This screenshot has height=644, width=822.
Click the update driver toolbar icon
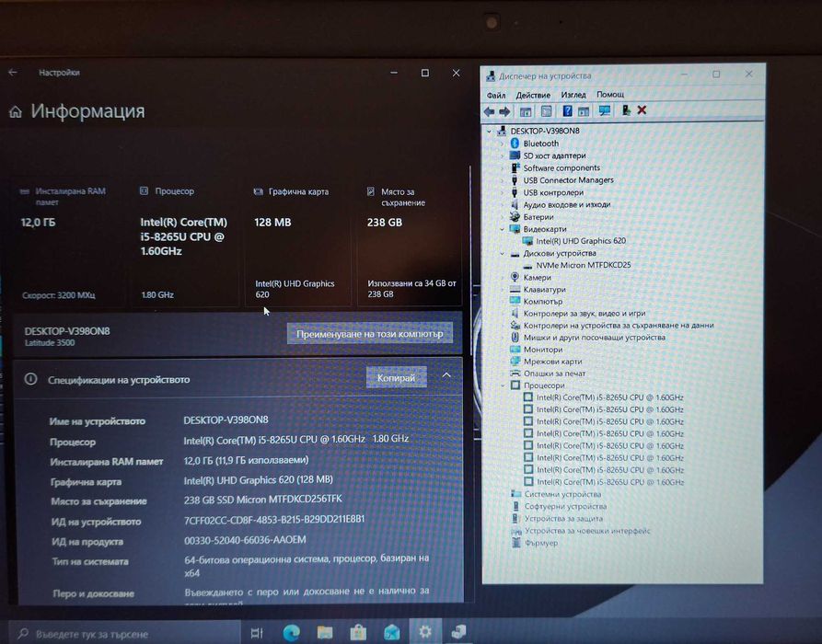625,110
